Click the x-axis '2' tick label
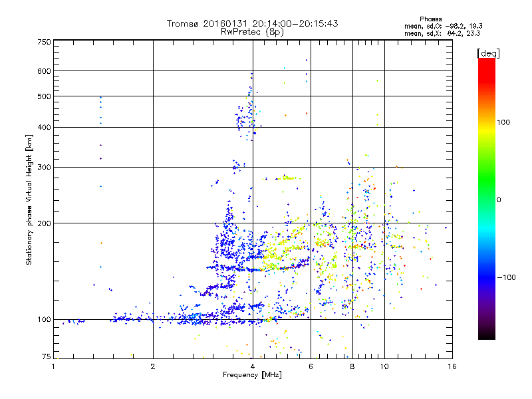 pos(153,366)
